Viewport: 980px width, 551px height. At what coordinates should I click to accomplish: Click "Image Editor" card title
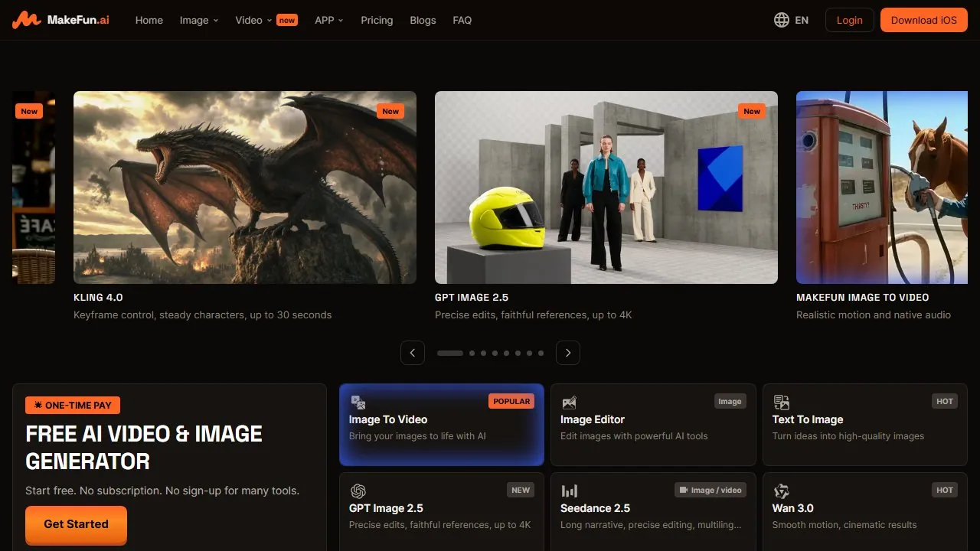click(x=593, y=419)
